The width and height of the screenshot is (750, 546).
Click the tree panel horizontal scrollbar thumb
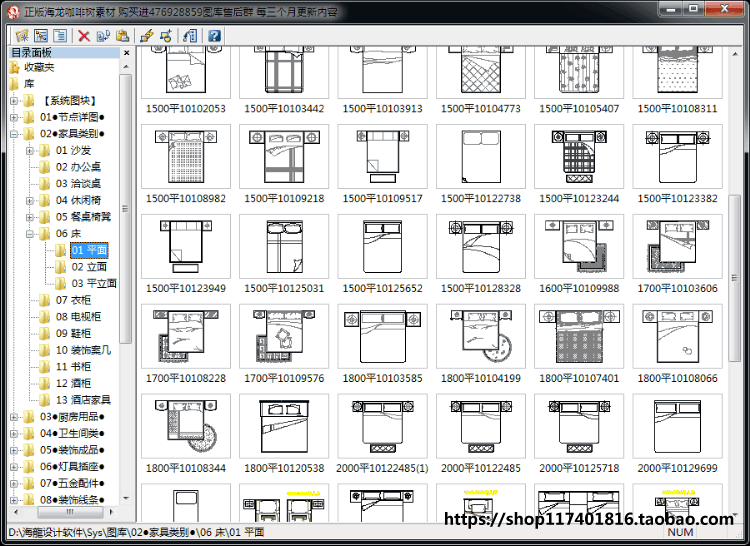pyautogui.click(x=70, y=512)
